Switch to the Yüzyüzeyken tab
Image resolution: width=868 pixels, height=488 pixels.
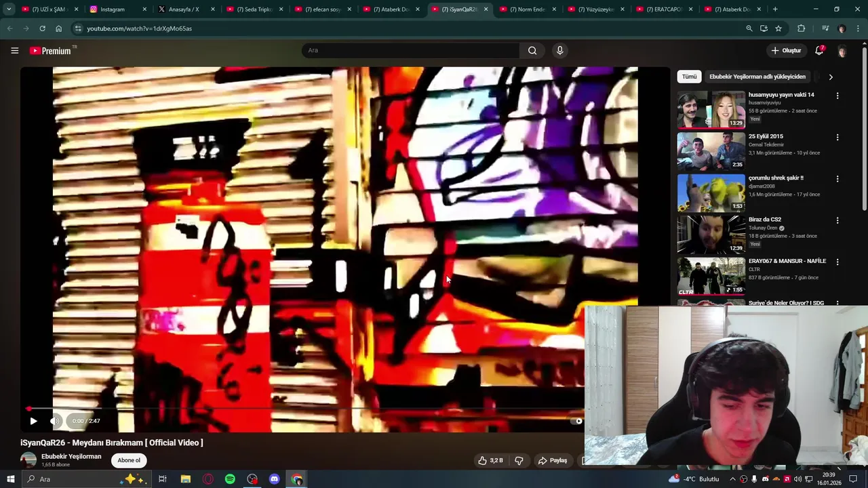[x=595, y=9]
